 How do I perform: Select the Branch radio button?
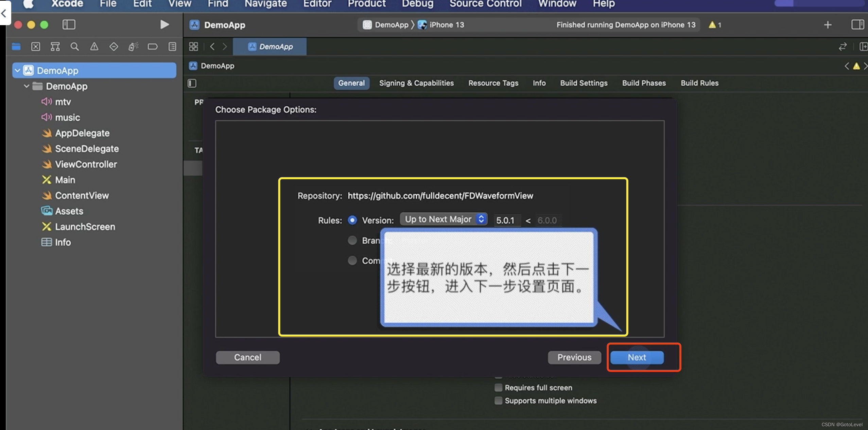click(x=352, y=240)
